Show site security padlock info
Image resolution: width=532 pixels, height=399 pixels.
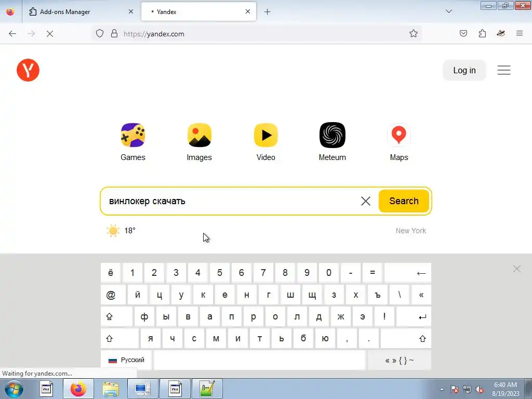click(114, 34)
